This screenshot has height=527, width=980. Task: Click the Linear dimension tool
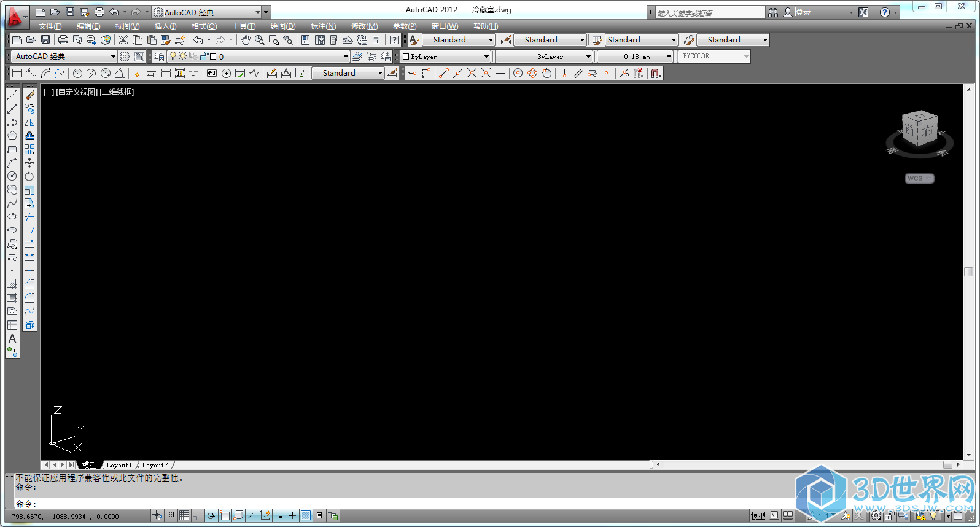[17, 73]
